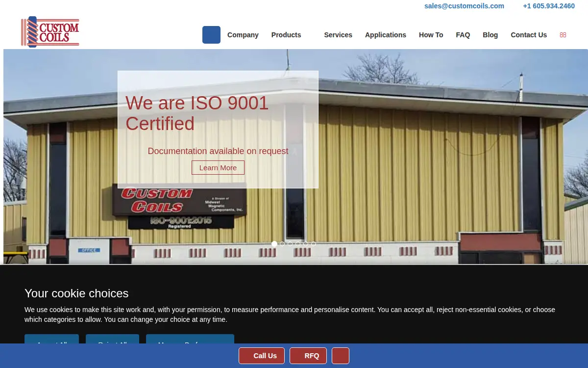Open the How To menu
This screenshot has width=588, height=368.
431,35
